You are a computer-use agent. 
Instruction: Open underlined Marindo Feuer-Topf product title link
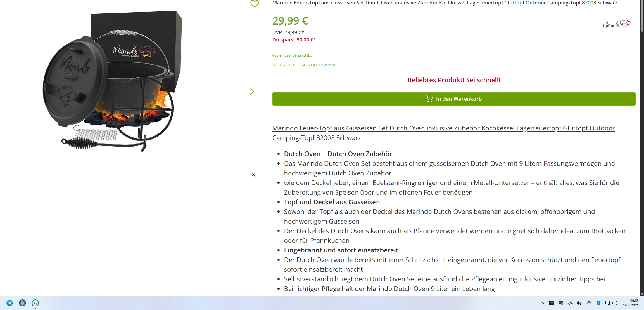tap(443, 133)
